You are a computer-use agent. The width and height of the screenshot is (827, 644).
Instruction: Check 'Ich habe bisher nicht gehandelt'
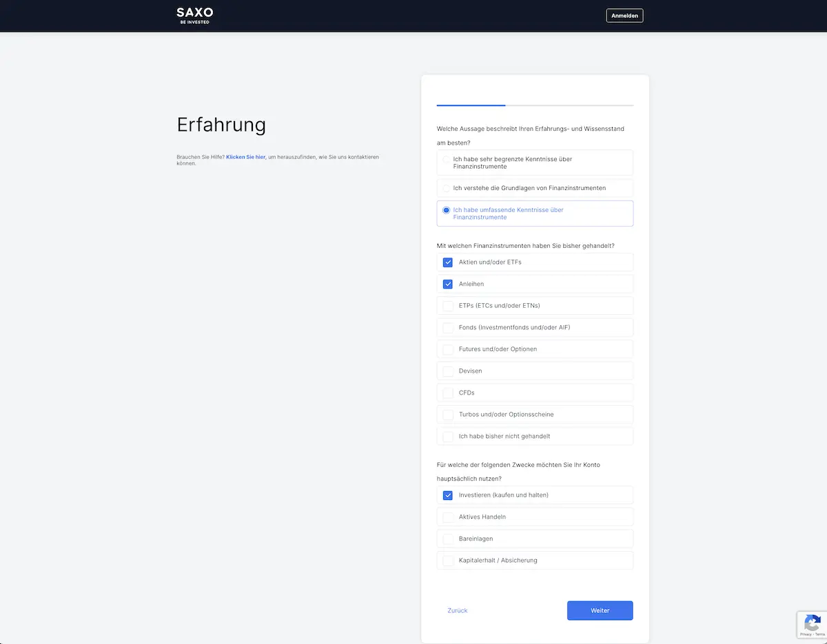448,436
